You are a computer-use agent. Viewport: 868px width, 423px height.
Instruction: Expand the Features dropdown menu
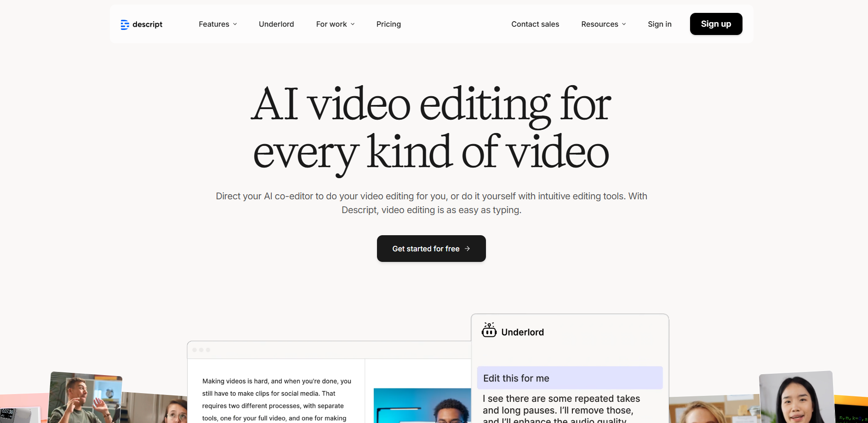pos(218,24)
